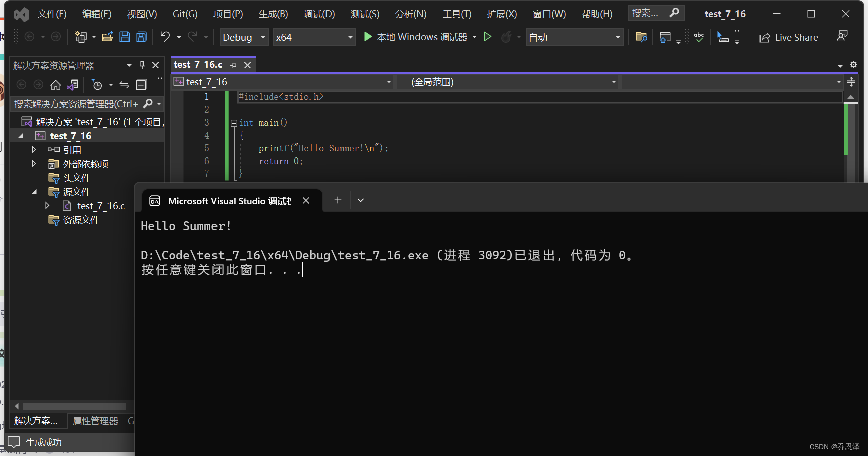
Task: Switch to the 属性管理器 tab
Action: click(x=95, y=421)
